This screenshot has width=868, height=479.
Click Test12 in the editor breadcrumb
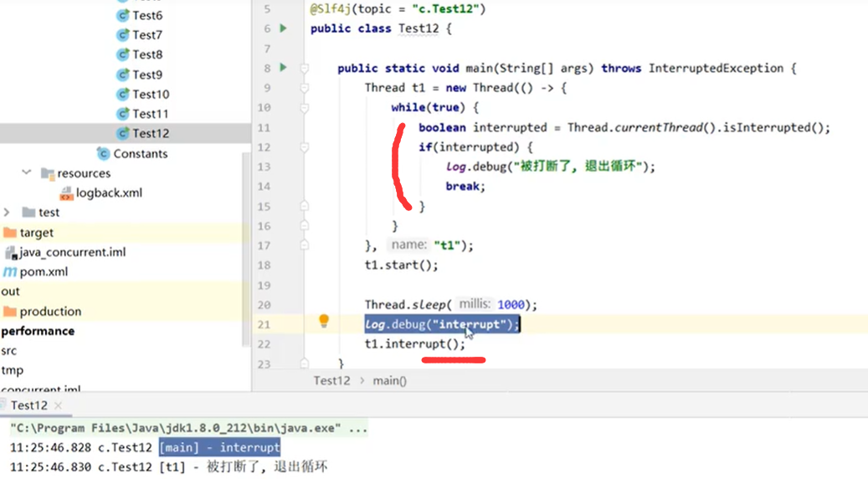tap(331, 380)
